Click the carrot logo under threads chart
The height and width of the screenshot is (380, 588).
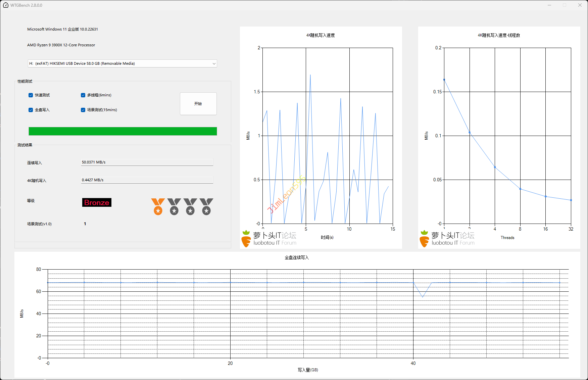(x=424, y=239)
